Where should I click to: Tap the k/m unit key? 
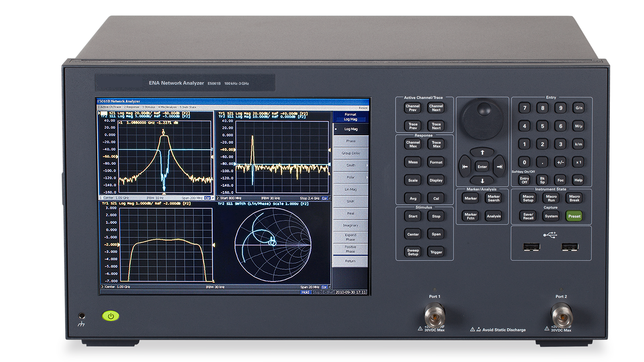(579, 144)
